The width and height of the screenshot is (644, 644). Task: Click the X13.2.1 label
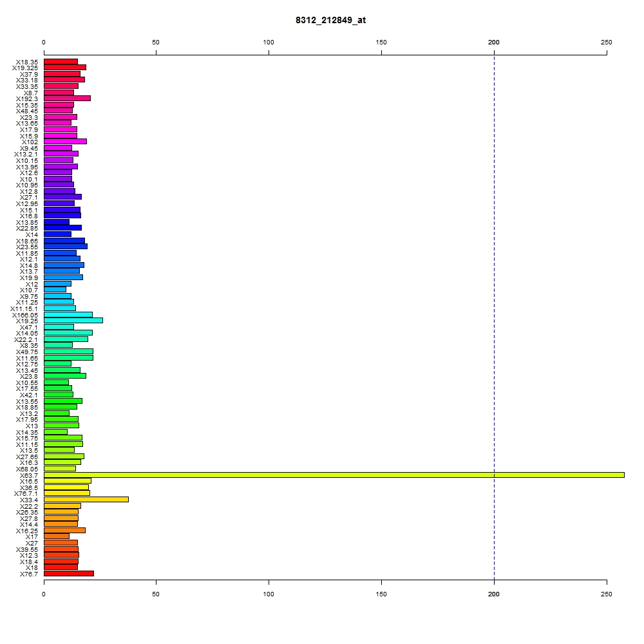26,155
